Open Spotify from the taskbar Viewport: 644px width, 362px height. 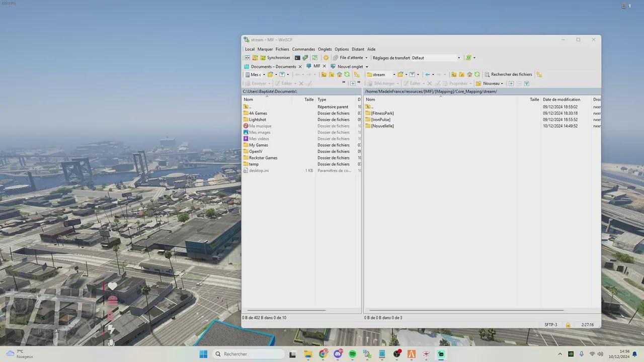click(x=352, y=354)
